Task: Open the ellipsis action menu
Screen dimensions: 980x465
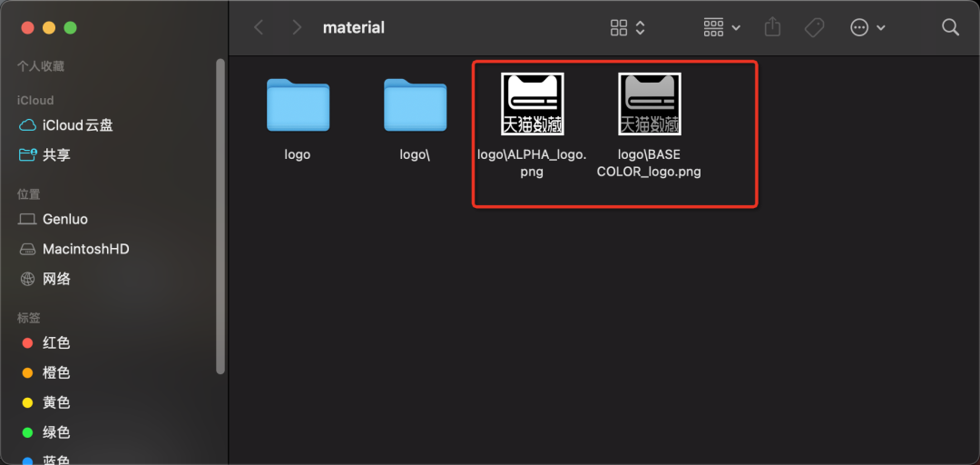Action: 860,27
